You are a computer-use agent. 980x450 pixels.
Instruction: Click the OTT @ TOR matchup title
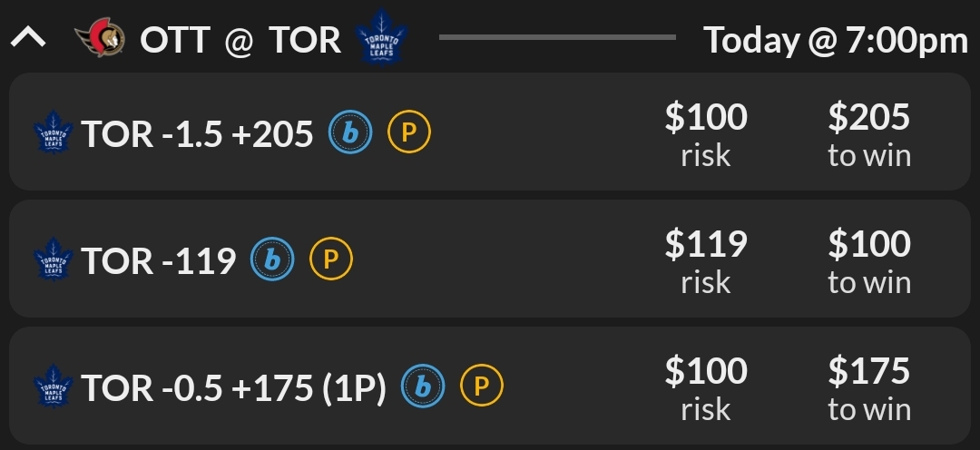(240, 40)
